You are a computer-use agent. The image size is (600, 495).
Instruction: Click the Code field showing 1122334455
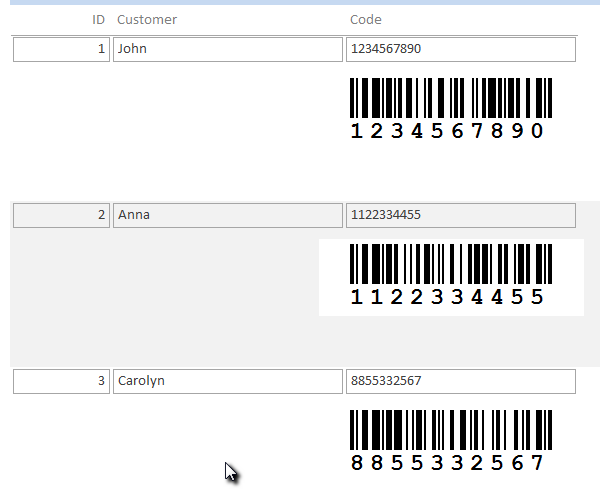tap(461, 215)
